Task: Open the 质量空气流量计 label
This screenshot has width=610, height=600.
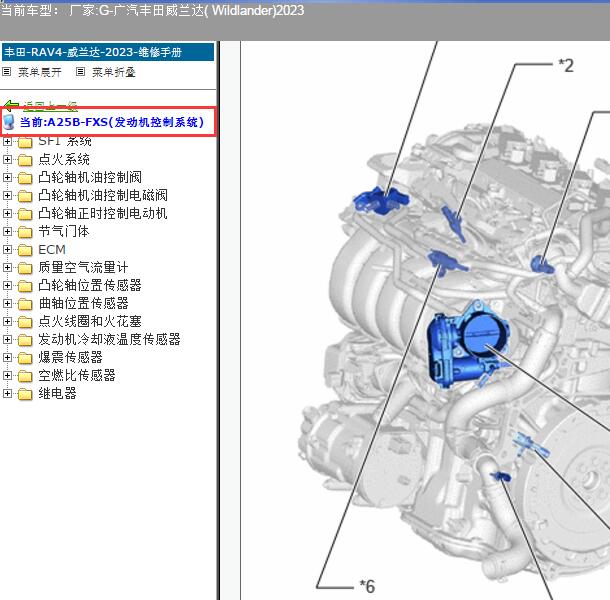Action: [x=83, y=267]
